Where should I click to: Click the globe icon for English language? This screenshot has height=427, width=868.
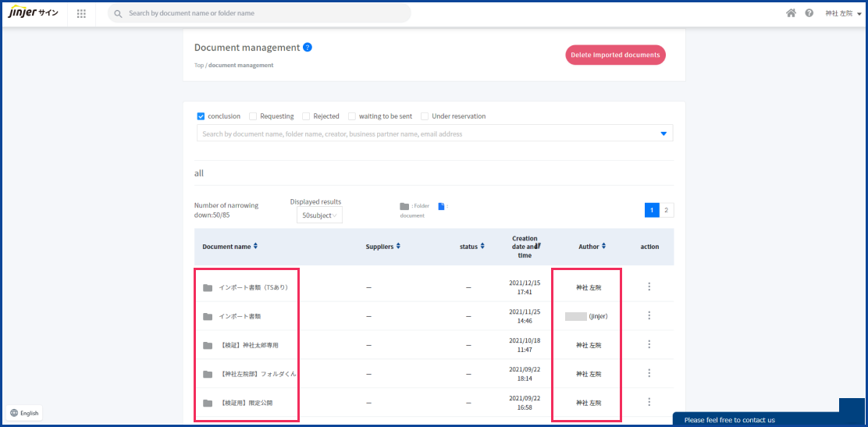click(14, 413)
